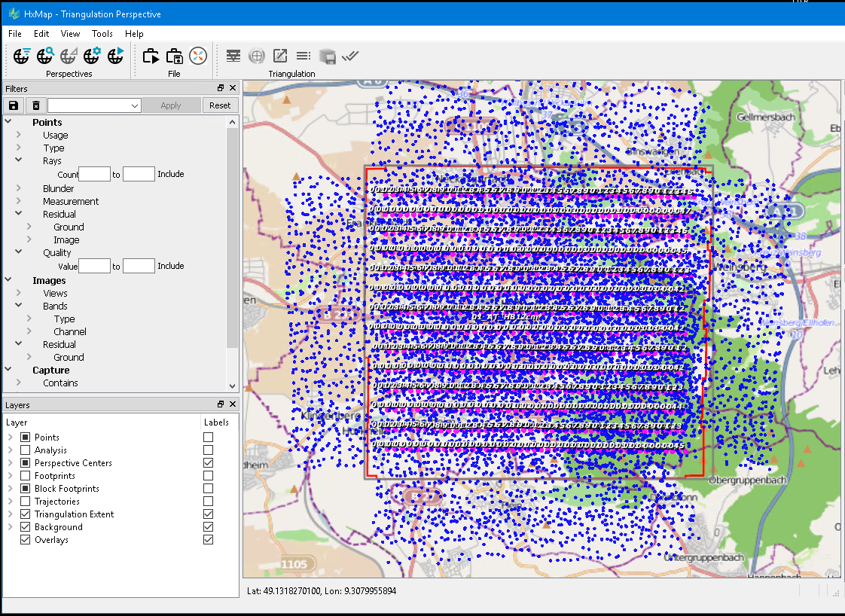The width and height of the screenshot is (845, 616).
Task: Save filter using the floppy disk icon
Action: [14, 105]
